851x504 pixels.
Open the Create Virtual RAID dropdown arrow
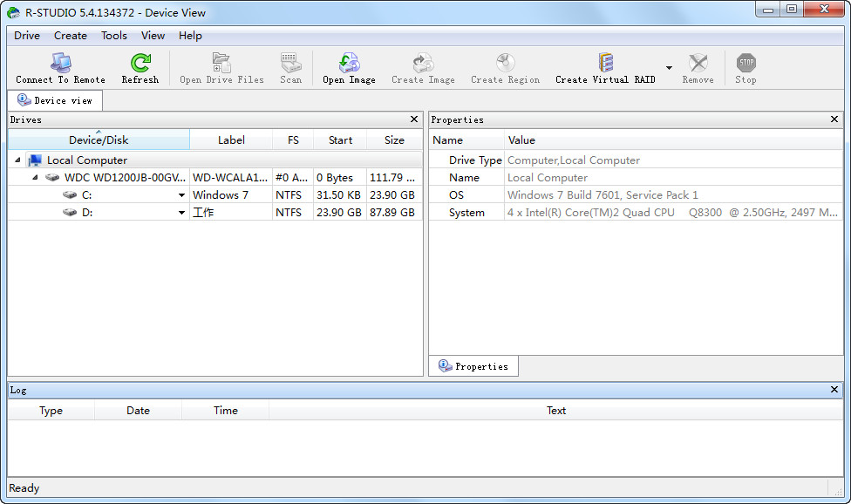(x=669, y=68)
